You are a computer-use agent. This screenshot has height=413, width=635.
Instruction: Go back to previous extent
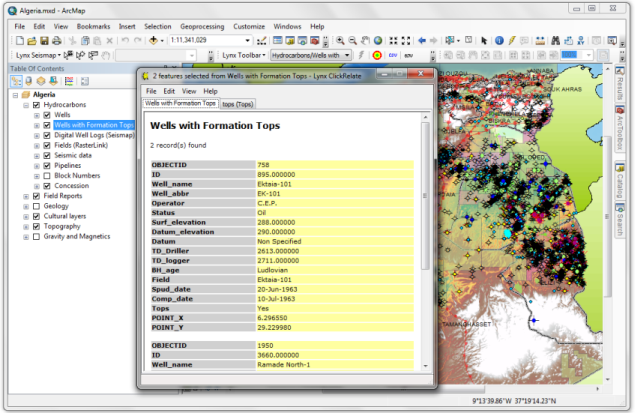point(422,40)
